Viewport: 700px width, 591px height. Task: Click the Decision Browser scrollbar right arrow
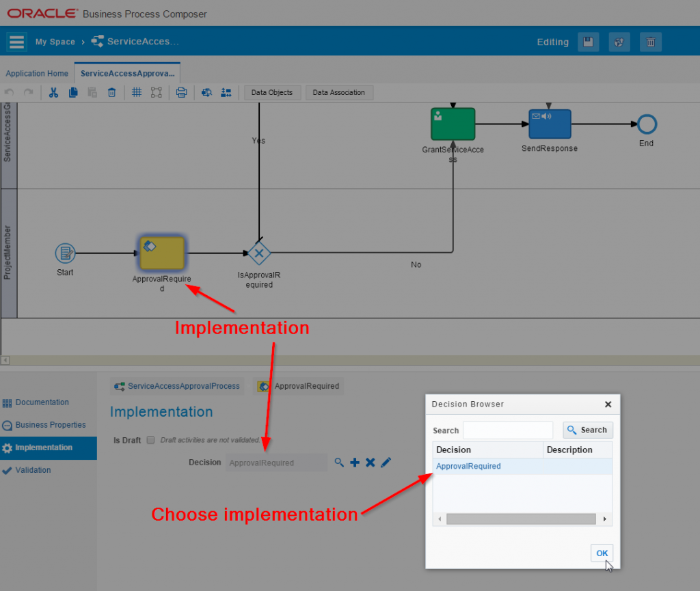point(605,519)
